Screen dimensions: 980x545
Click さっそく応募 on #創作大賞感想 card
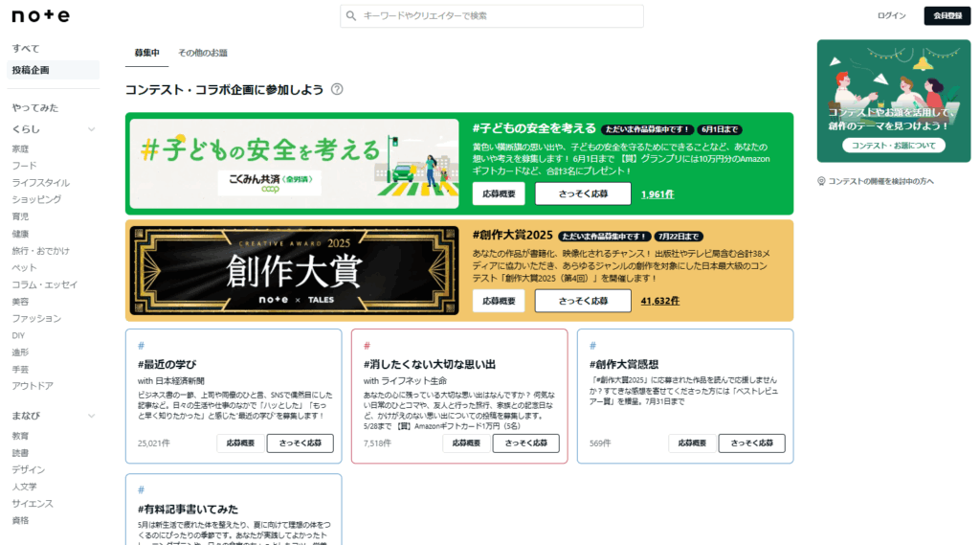[x=751, y=443]
